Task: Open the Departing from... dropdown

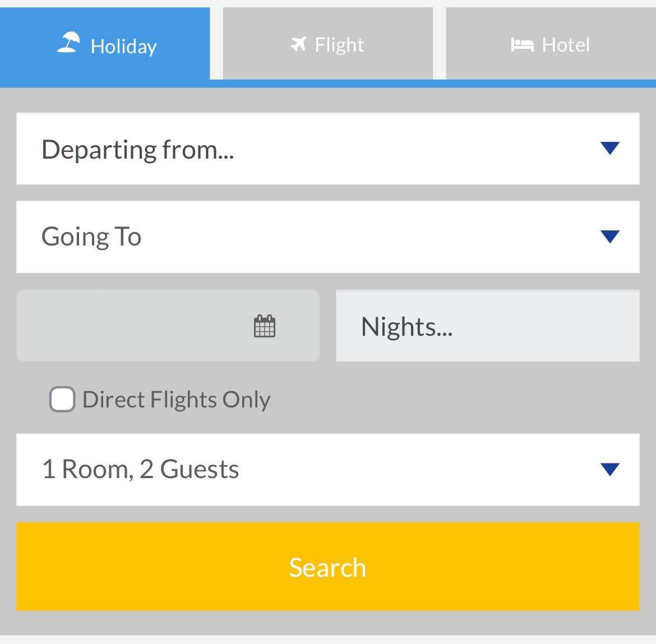Action: [x=327, y=149]
